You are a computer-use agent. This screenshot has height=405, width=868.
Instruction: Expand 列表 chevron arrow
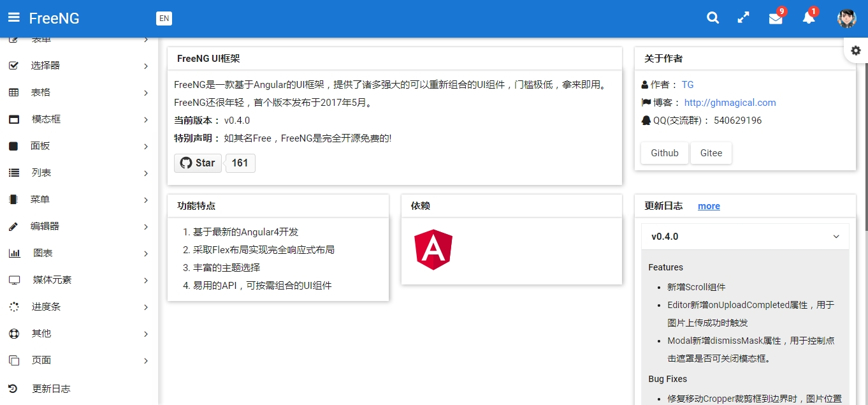[146, 173]
